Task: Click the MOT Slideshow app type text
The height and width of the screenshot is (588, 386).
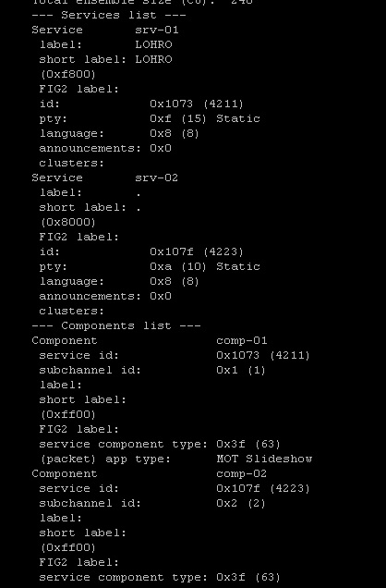Action: click(264, 459)
